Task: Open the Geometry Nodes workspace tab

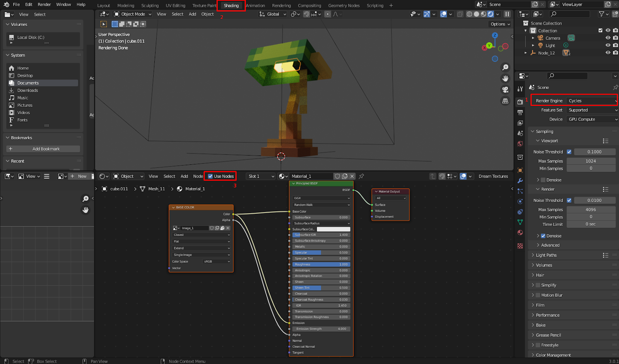Action: point(344,5)
